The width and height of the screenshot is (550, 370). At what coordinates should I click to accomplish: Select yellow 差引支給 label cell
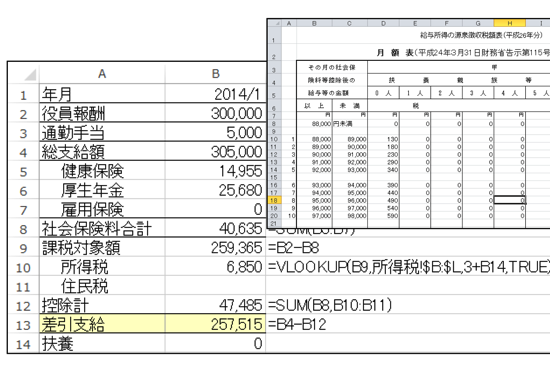pyautogui.click(x=102, y=324)
